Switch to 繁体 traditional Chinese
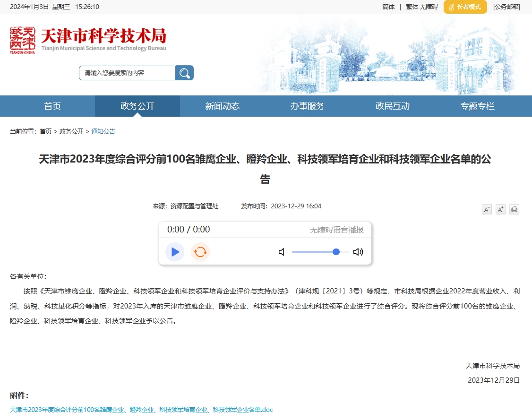The height and width of the screenshot is (420, 532). (412, 7)
